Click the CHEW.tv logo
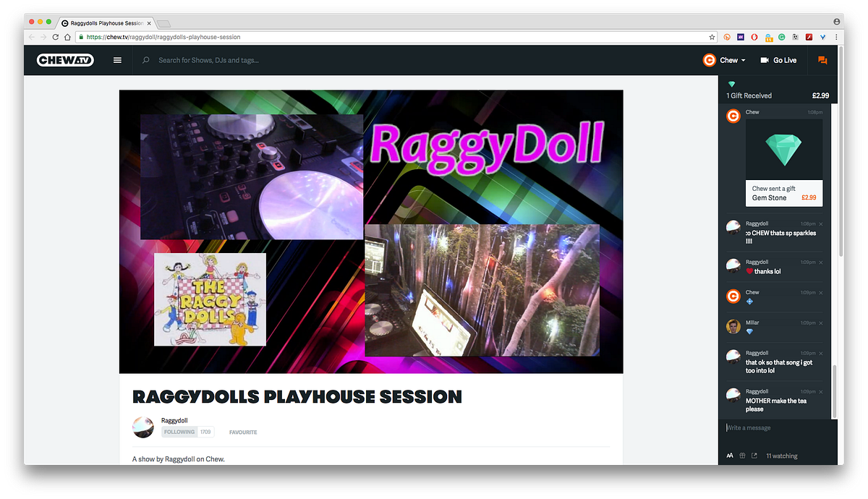868x499 pixels. (x=67, y=60)
